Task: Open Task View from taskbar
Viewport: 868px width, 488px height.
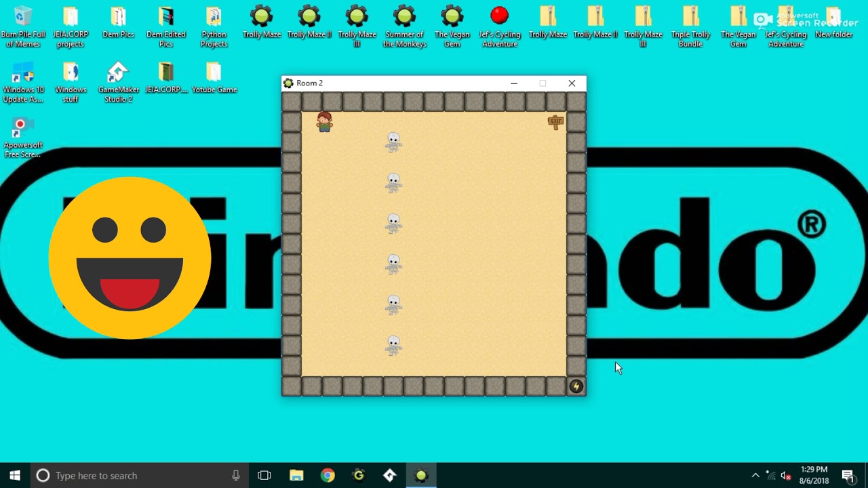Action: pyautogui.click(x=264, y=475)
